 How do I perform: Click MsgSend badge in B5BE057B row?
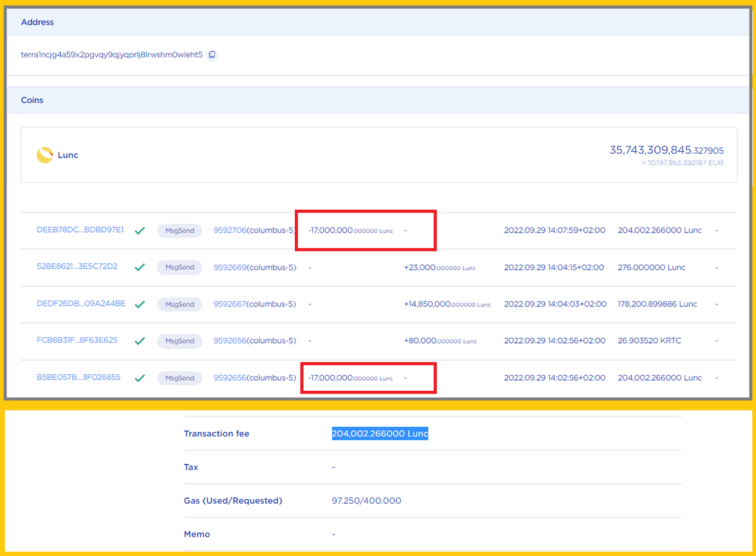click(180, 378)
